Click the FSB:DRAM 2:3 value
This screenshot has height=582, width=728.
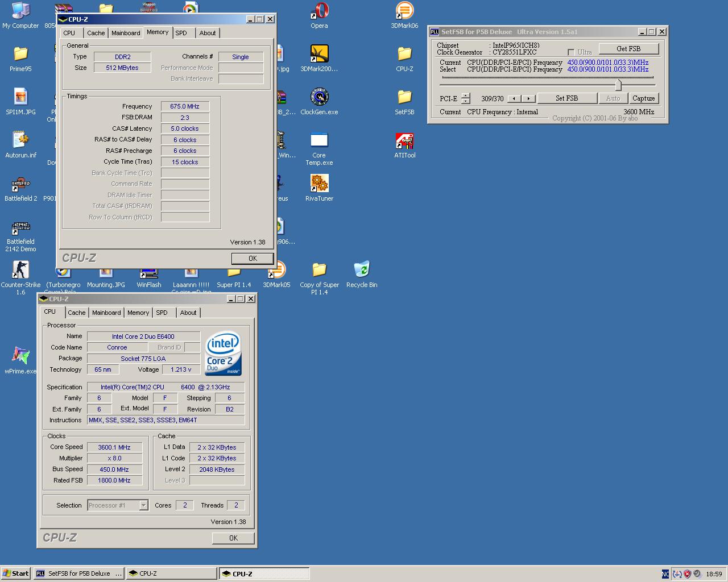[x=185, y=118]
